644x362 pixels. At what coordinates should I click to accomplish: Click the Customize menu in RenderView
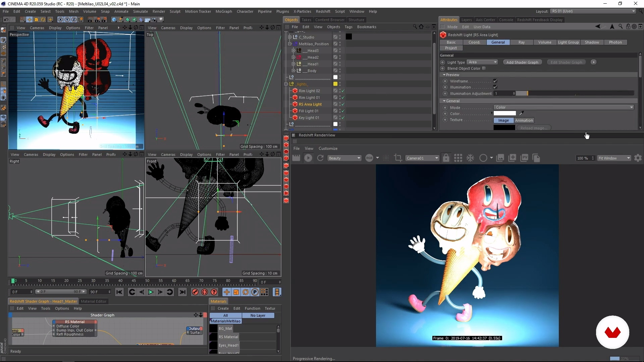coord(328,148)
